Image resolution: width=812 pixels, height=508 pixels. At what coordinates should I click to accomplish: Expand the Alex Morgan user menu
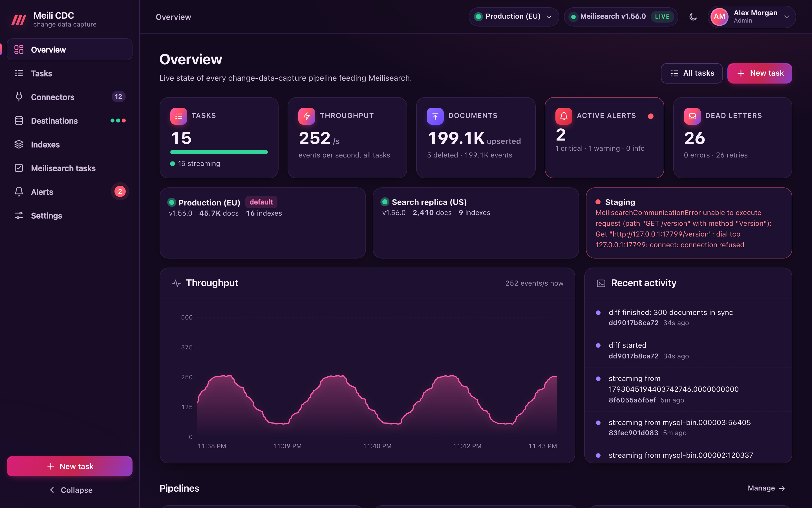click(x=752, y=17)
